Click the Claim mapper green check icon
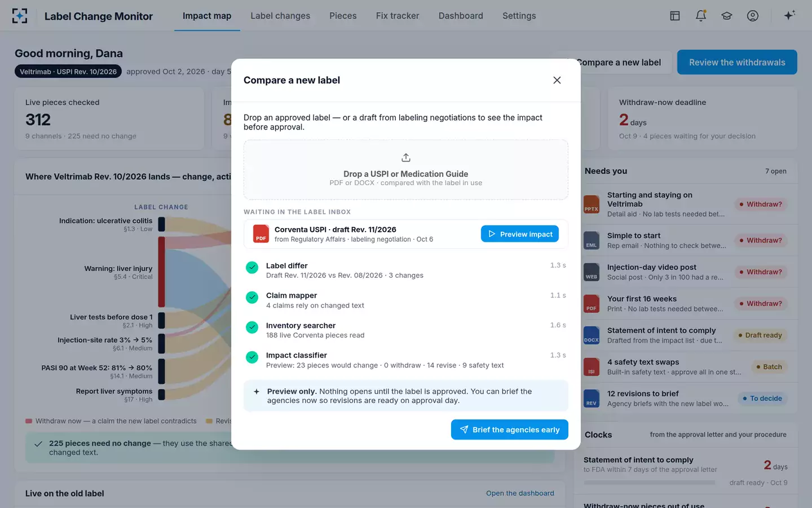The width and height of the screenshot is (812, 508). 252,297
